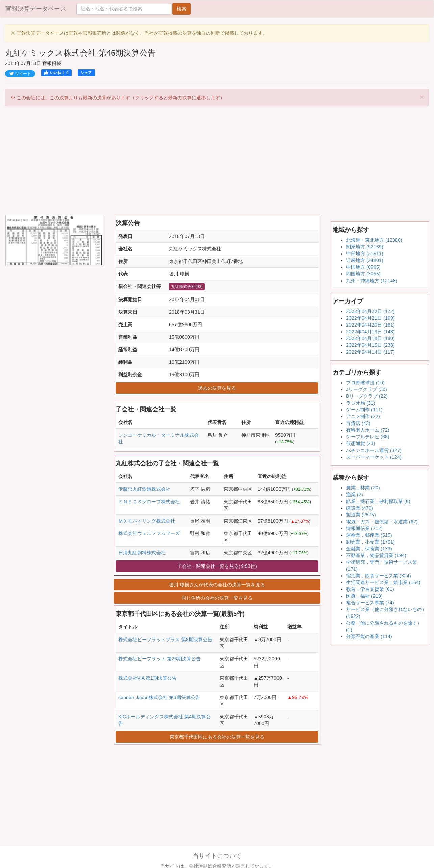Image resolution: width=434 pixels, height=868 pixels.
Task: Open the 官報決算データベース home link
Action: pyautogui.click(x=35, y=9)
